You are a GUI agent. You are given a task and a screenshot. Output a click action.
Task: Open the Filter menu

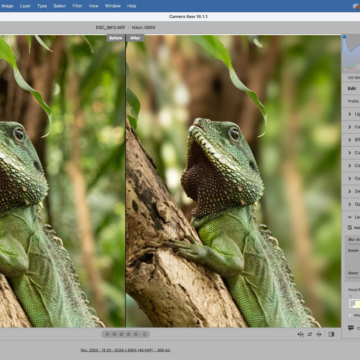(x=77, y=6)
